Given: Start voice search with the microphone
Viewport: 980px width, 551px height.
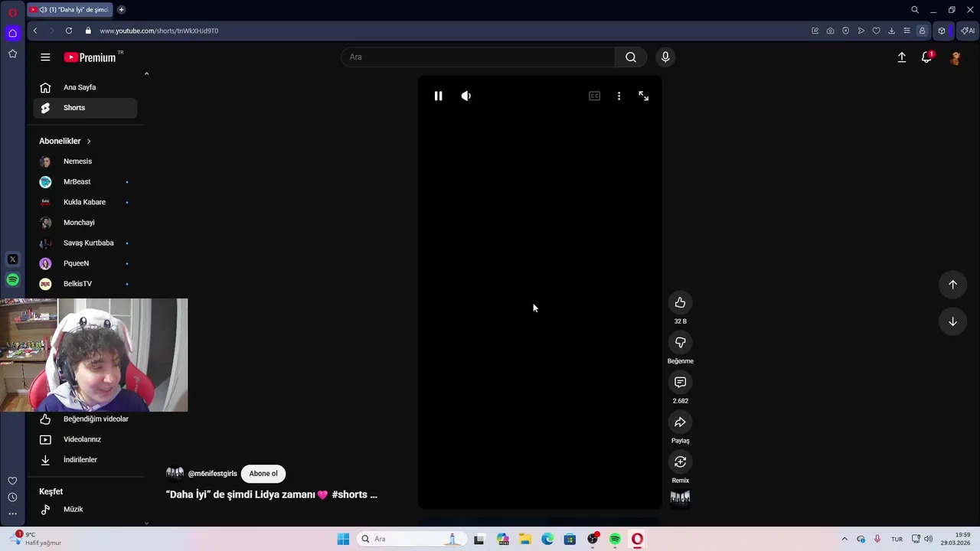Looking at the screenshot, I should coord(665,57).
